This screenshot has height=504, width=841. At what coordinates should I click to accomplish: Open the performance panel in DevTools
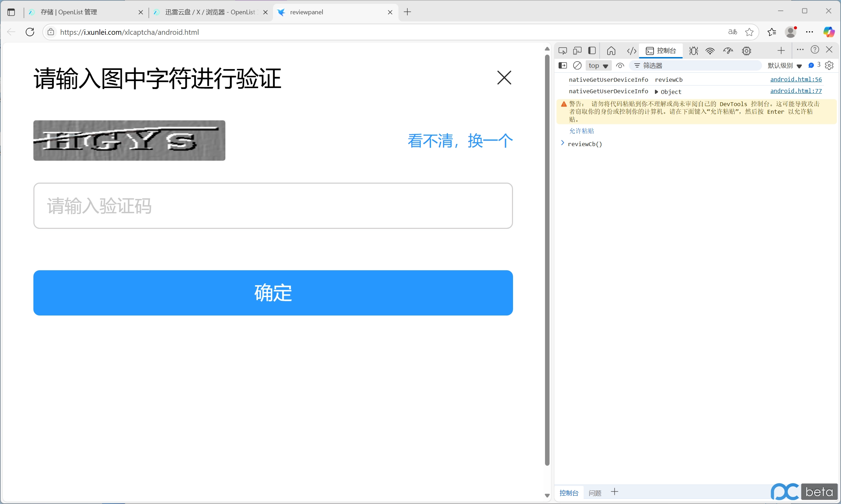(x=728, y=51)
